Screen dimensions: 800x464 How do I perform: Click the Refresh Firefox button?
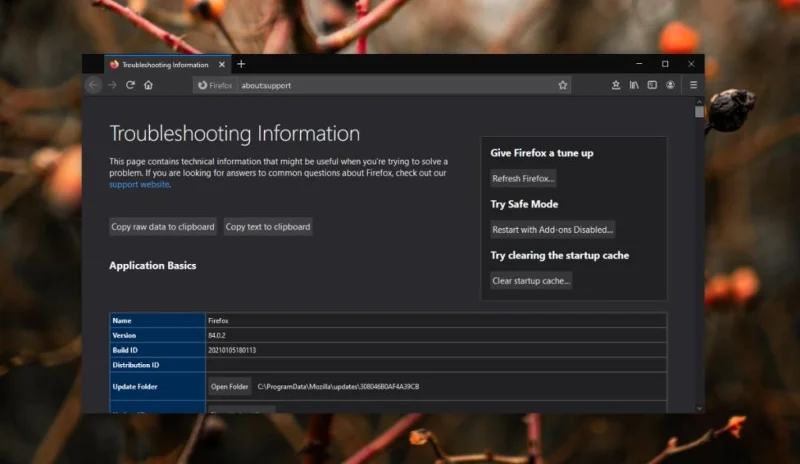(523, 179)
